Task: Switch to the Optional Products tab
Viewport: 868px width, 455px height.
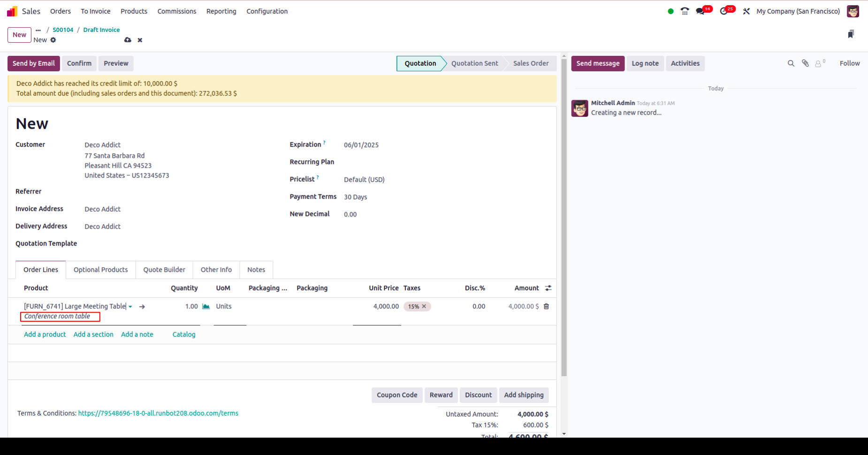Action: [101, 270]
